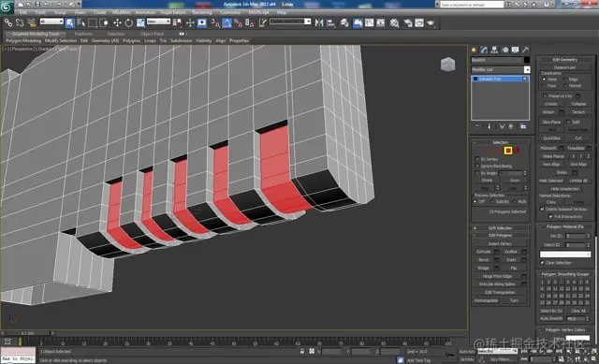
Task: Activate the Select Object tool
Action: pyautogui.click(x=70, y=22)
